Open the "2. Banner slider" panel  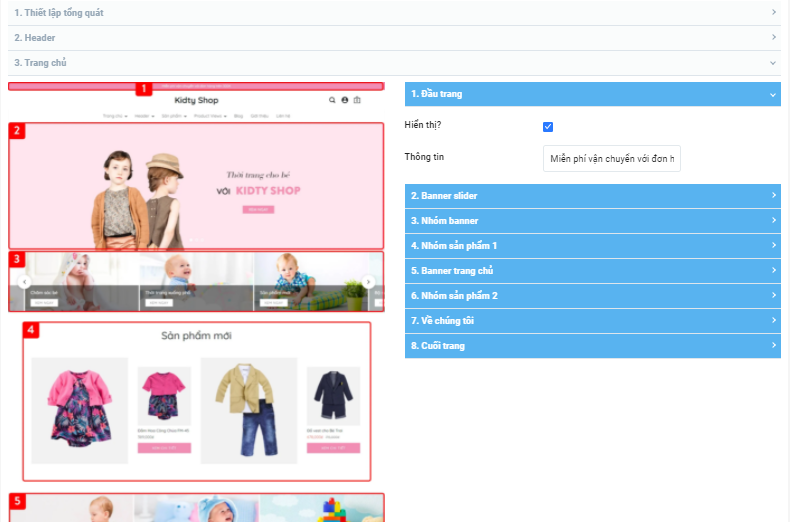click(592, 195)
